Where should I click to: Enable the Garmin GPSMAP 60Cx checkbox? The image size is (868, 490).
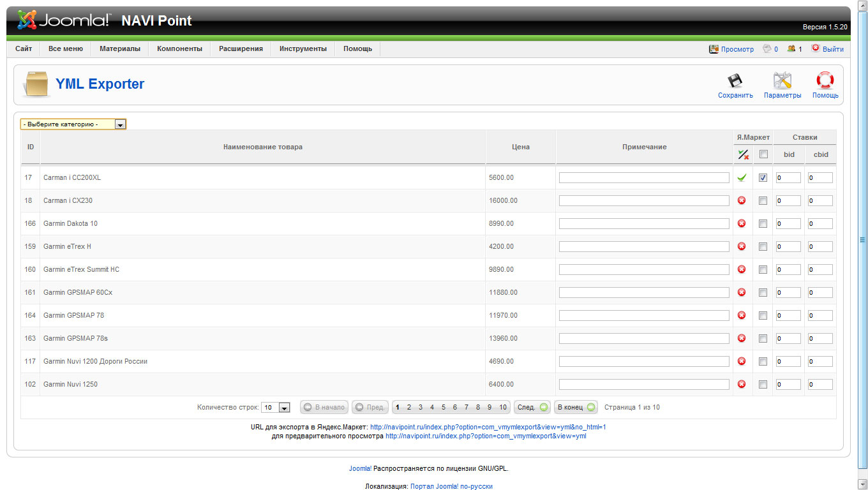pos(763,293)
